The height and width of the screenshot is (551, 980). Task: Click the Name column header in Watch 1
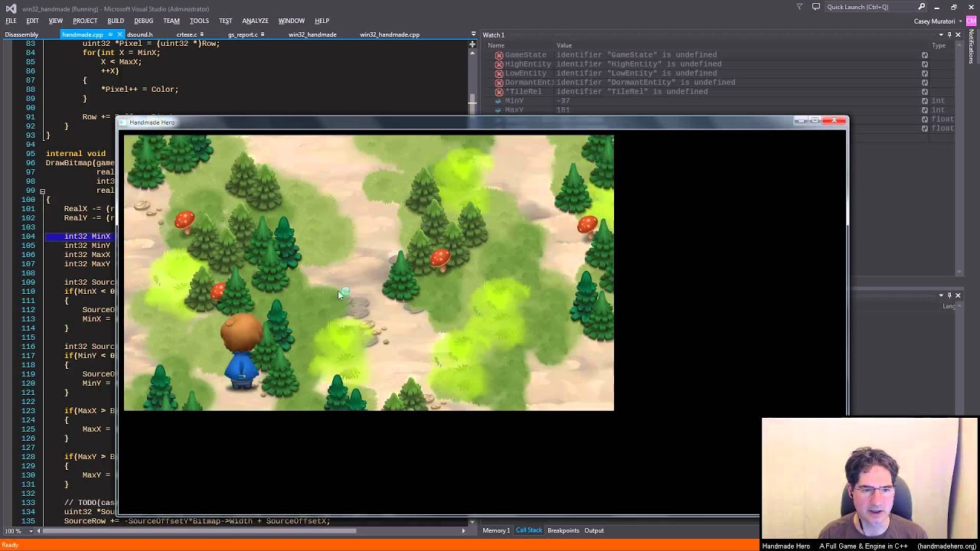[496, 45]
